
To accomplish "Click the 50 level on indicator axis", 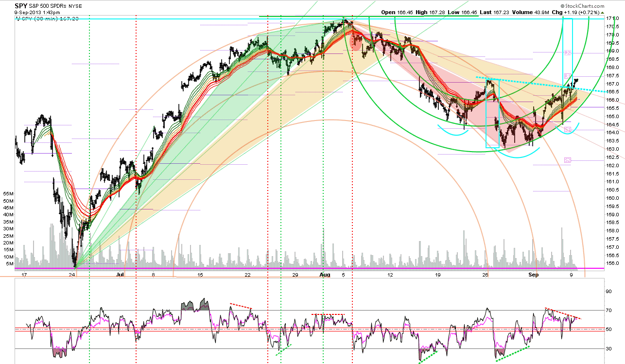I will pos(608,329).
